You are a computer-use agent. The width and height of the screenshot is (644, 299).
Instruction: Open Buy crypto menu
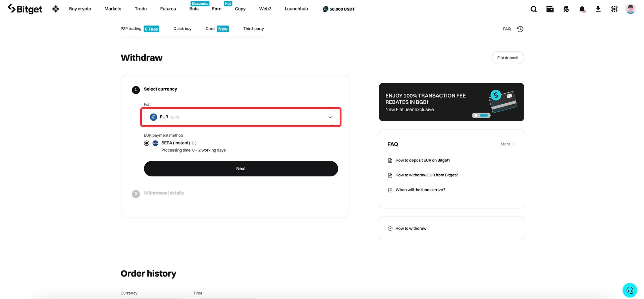(80, 9)
